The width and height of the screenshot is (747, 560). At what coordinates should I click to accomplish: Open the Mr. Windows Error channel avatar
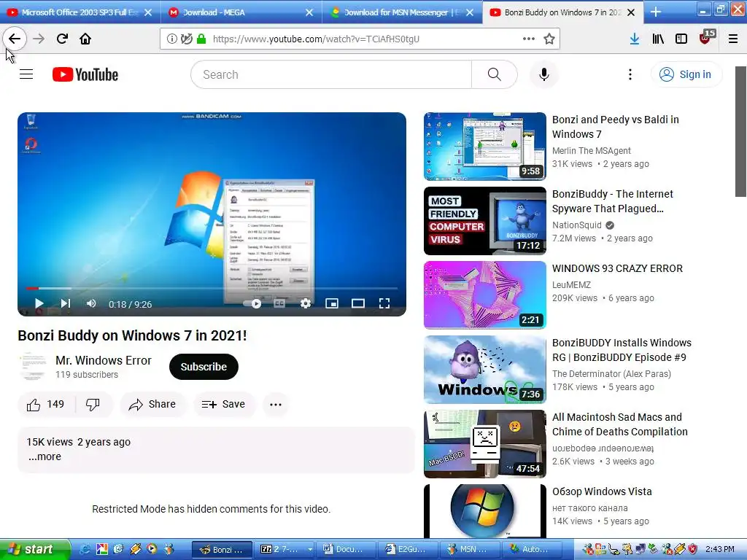[32, 367]
